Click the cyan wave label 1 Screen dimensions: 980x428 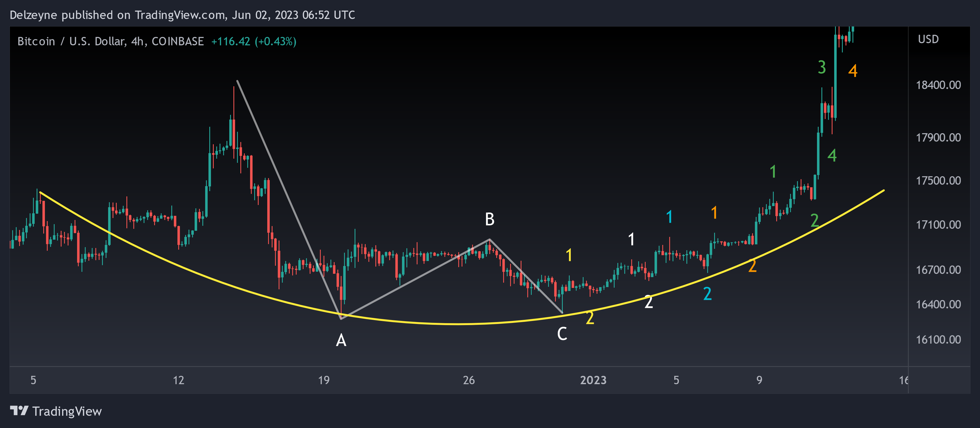(669, 217)
